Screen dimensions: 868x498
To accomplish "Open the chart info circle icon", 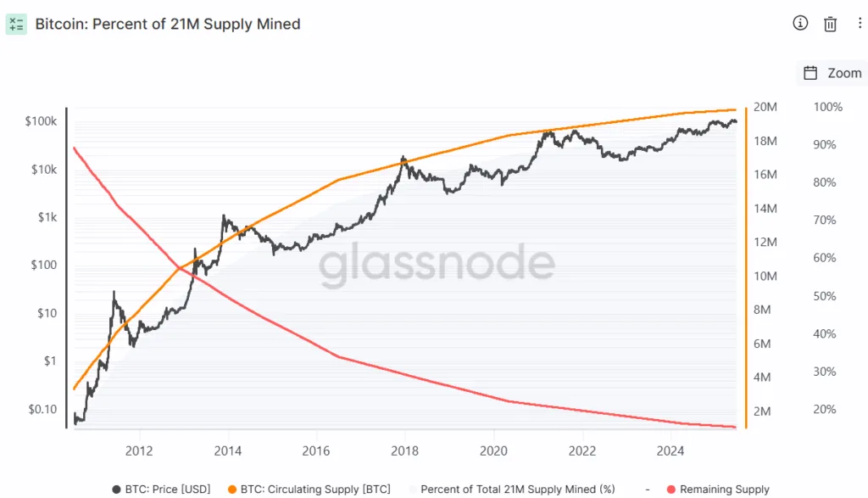I will coord(800,24).
